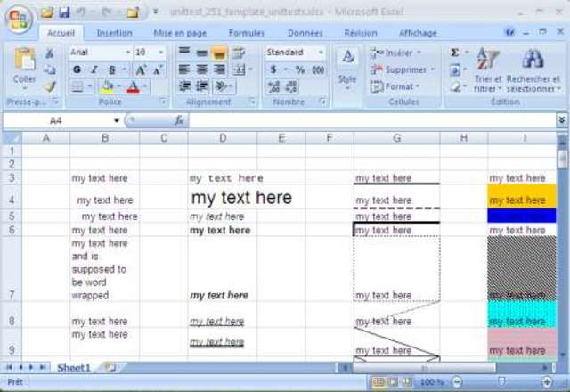
Task: Insert a function with the fx button
Action: click(179, 120)
